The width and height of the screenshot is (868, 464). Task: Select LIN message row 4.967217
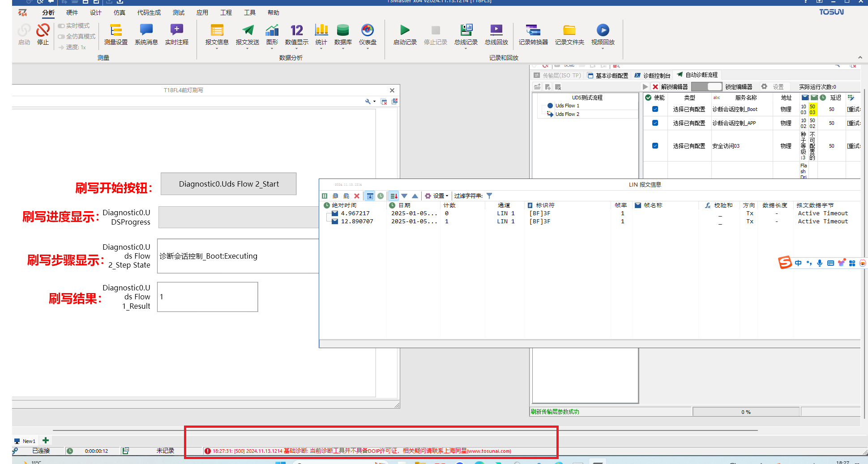(590, 213)
